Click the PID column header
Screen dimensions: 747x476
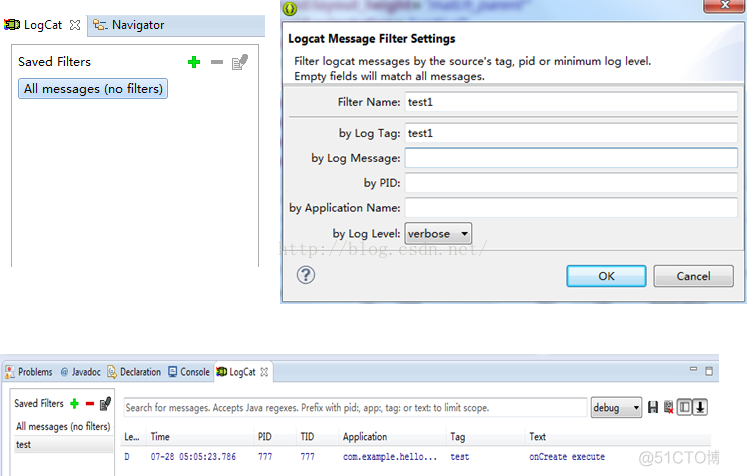(265, 437)
